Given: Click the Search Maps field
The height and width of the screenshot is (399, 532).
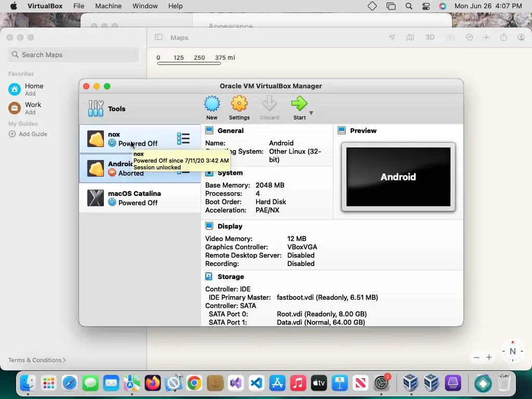Looking at the screenshot, I should click(x=73, y=55).
